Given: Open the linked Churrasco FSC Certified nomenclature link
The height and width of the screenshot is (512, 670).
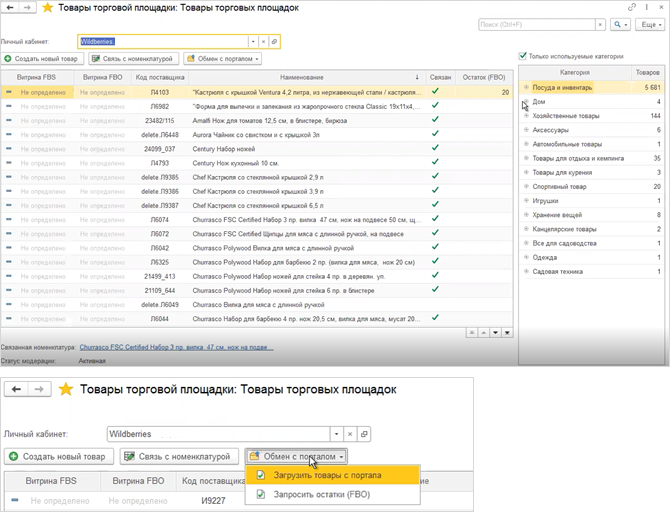Looking at the screenshot, I should [176, 347].
